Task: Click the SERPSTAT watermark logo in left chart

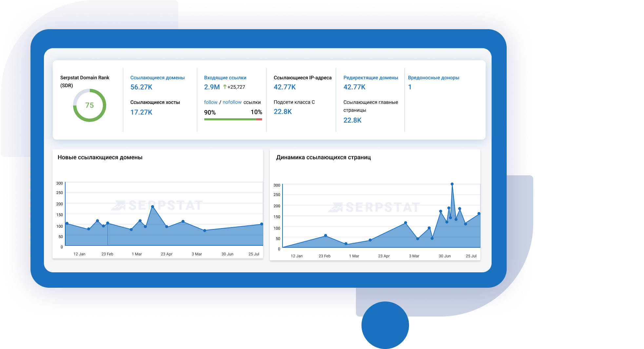Action: click(158, 205)
